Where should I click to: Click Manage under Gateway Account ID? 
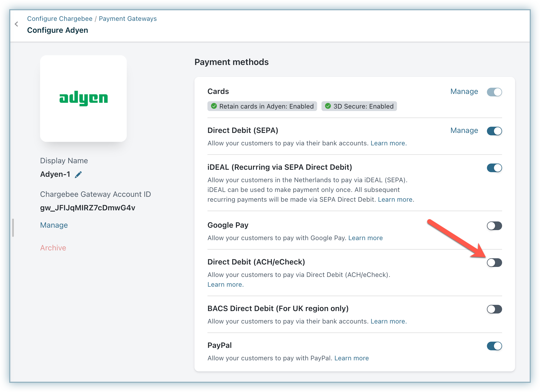[x=54, y=225]
